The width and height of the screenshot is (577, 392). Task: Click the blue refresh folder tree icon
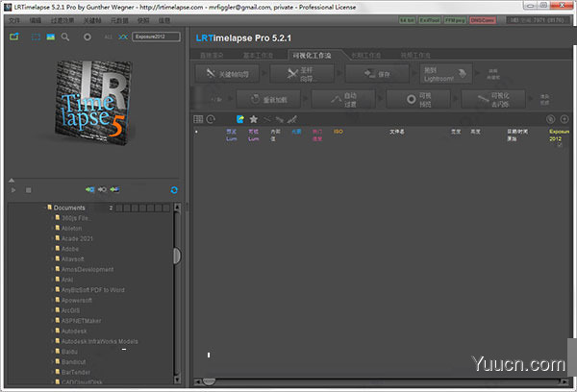(x=174, y=189)
